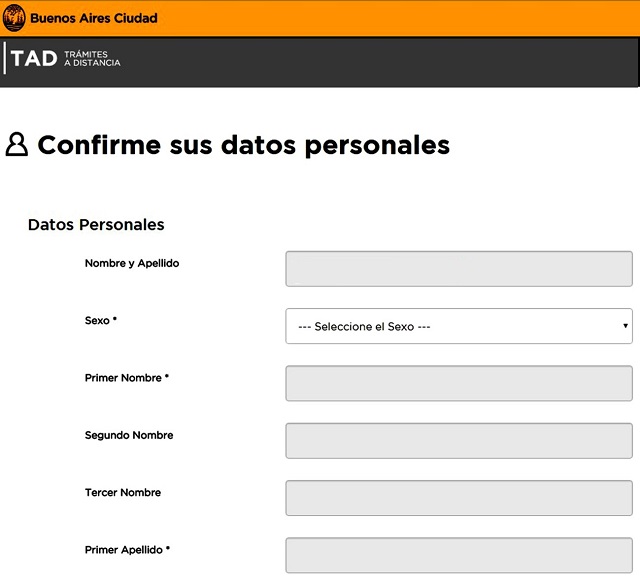Click into the Primer Nombre field

point(459,383)
